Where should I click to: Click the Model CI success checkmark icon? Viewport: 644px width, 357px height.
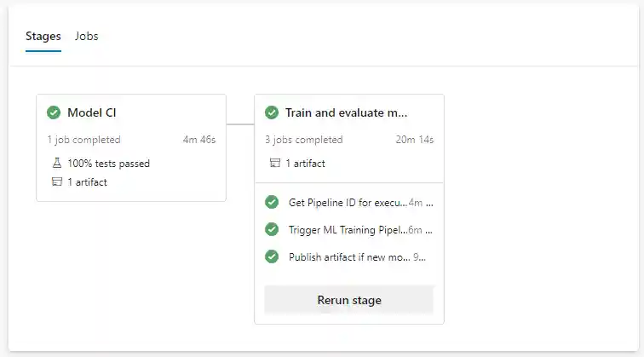click(54, 112)
